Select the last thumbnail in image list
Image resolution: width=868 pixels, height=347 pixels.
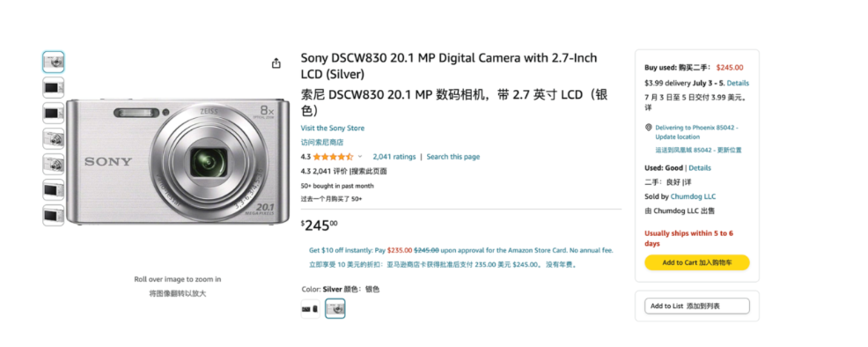[54, 215]
